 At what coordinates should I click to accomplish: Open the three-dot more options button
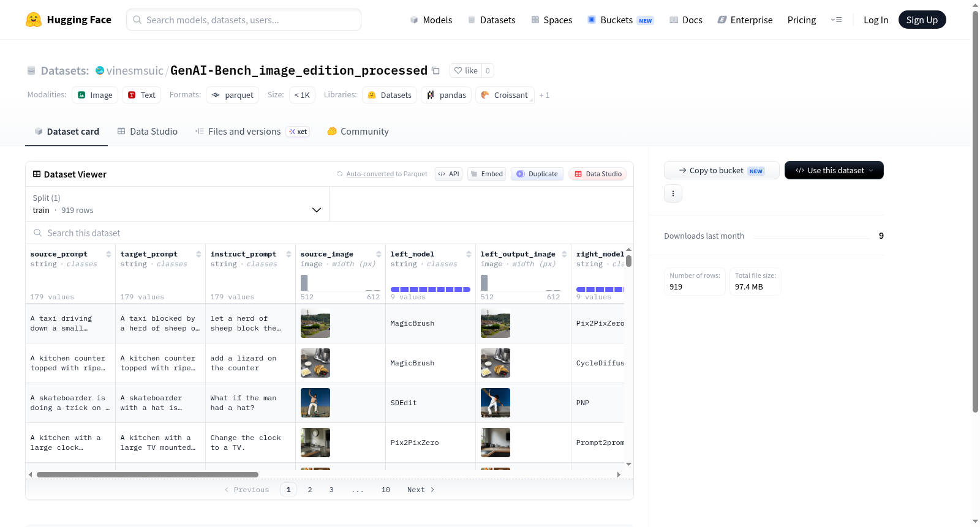click(673, 193)
